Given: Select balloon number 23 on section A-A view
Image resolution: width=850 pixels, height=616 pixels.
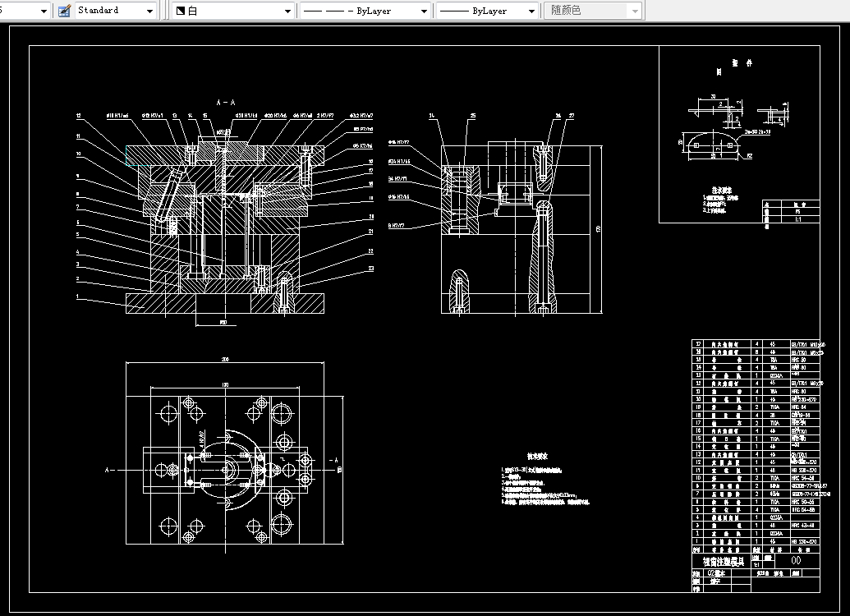Looking at the screenshot, I should pos(370,269).
